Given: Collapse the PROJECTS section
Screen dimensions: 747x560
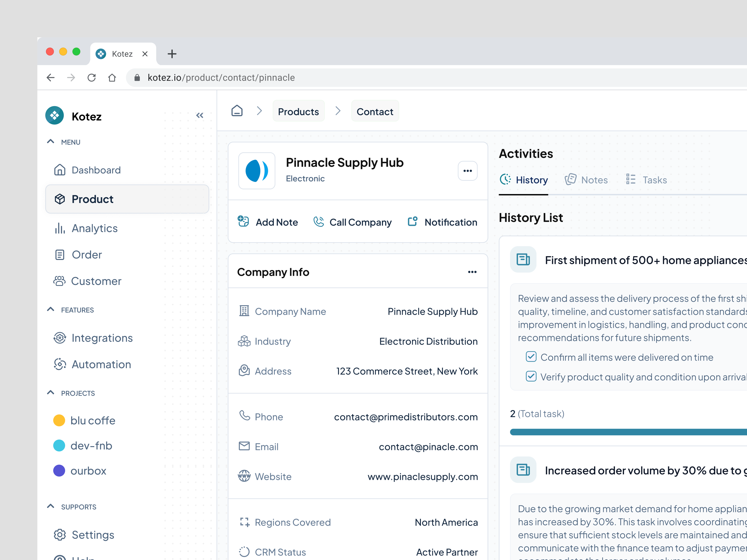Looking at the screenshot, I should (x=50, y=392).
